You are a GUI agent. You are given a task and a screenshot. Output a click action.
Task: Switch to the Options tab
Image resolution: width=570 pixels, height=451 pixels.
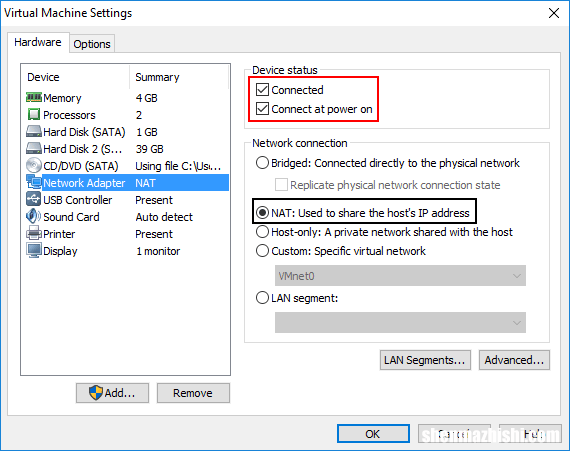(x=92, y=44)
